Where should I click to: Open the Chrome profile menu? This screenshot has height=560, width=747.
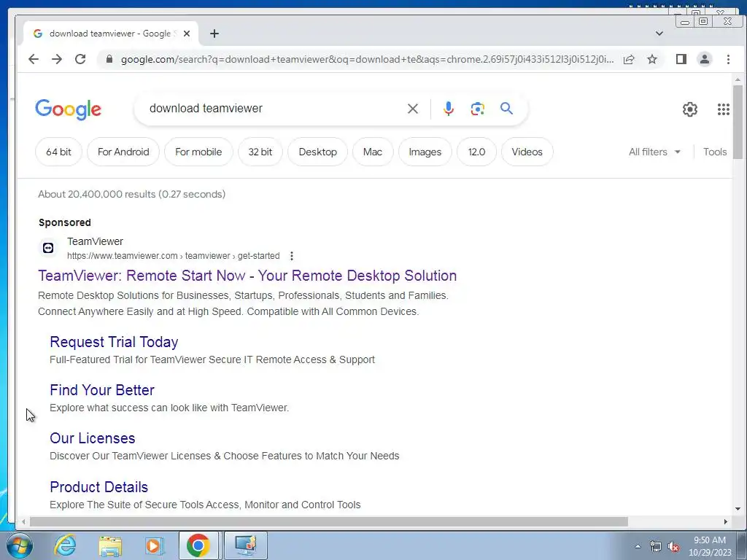click(x=705, y=59)
